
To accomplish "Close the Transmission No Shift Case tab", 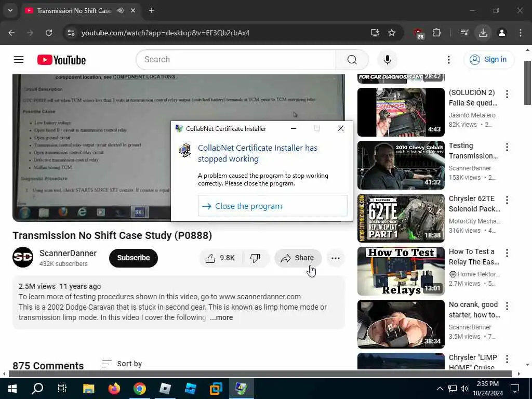I will click(x=133, y=10).
